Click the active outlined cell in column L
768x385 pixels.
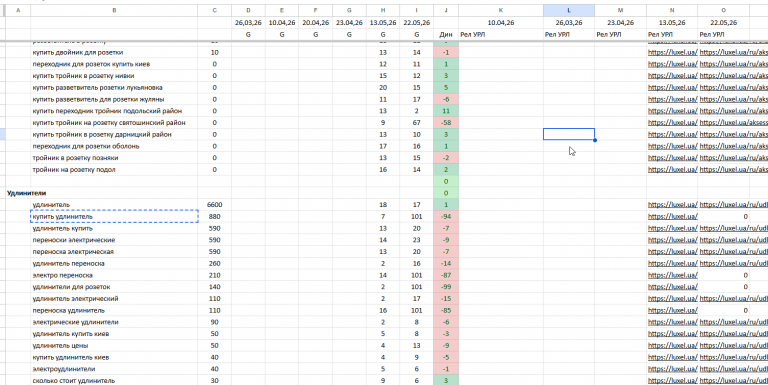569,134
